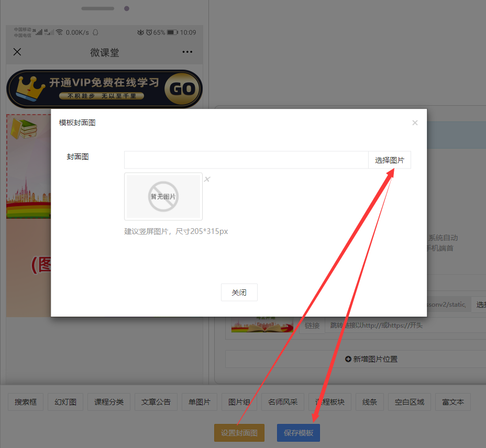Screen dimensions: 486x448
Task: Click the 暂无图片 placeholder thumbnail
Action: tap(163, 196)
